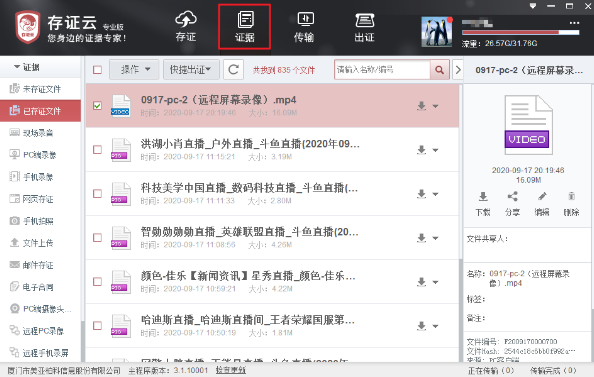Image resolution: width=594 pixels, height=377 pixels.
Task: Open the PC端摄像头 category
Action: [x=41, y=309]
